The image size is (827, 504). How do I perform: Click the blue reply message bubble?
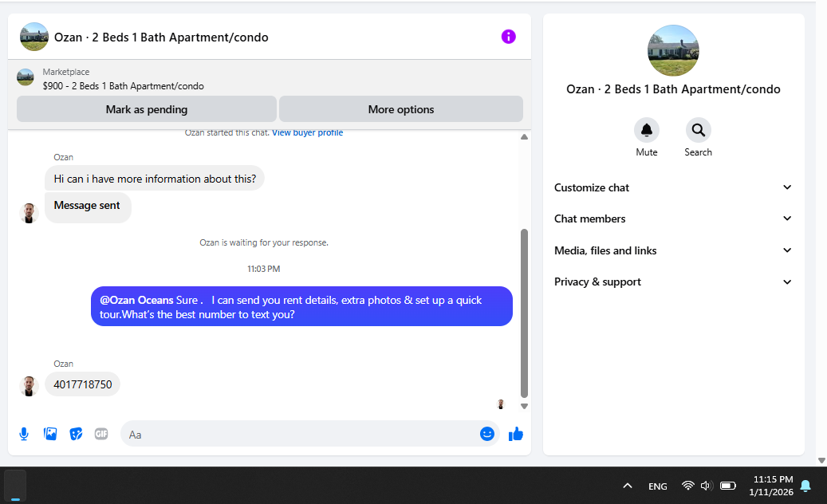coord(301,306)
